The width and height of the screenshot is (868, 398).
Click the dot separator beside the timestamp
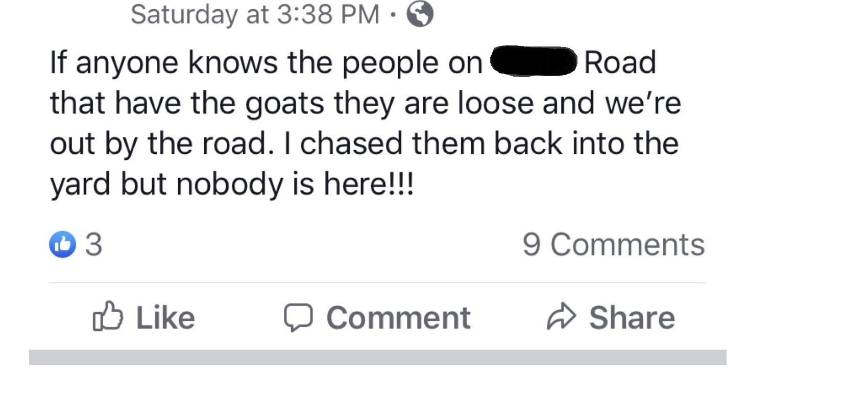[393, 15]
